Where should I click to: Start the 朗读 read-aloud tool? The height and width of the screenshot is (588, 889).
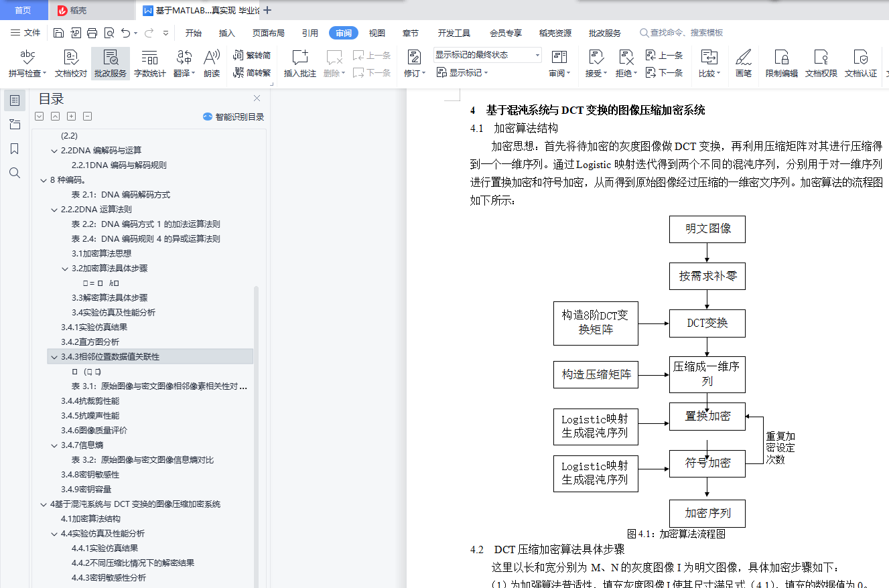click(212, 64)
